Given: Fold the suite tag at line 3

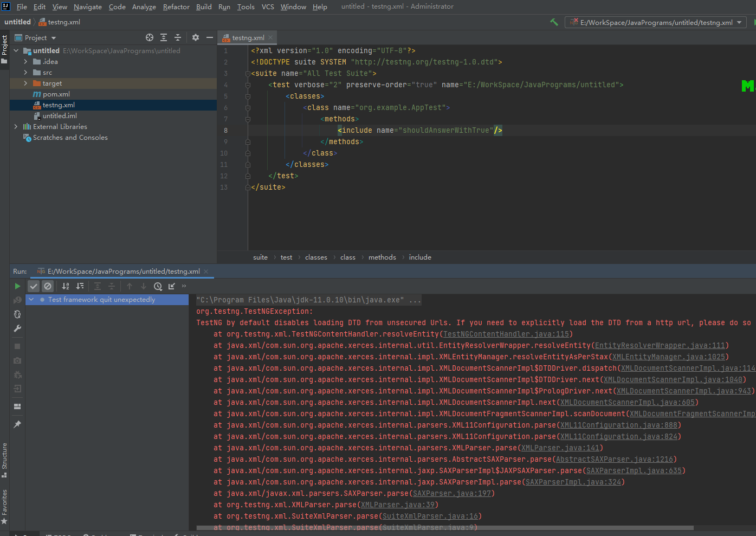Looking at the screenshot, I should click(248, 74).
